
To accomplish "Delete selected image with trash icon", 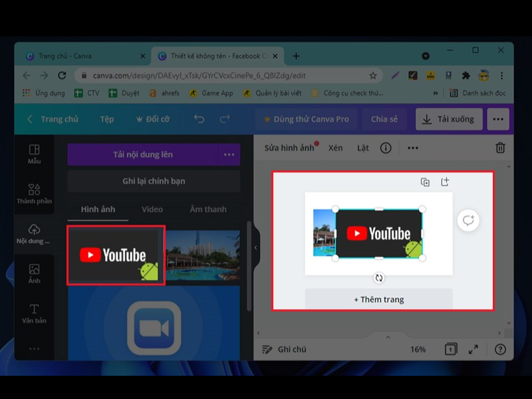I will (x=500, y=148).
